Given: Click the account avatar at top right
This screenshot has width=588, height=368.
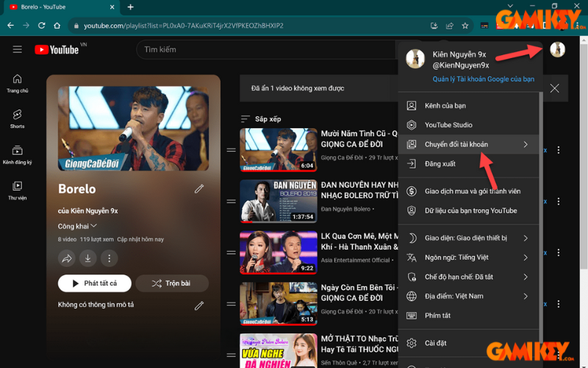Looking at the screenshot, I should (557, 49).
